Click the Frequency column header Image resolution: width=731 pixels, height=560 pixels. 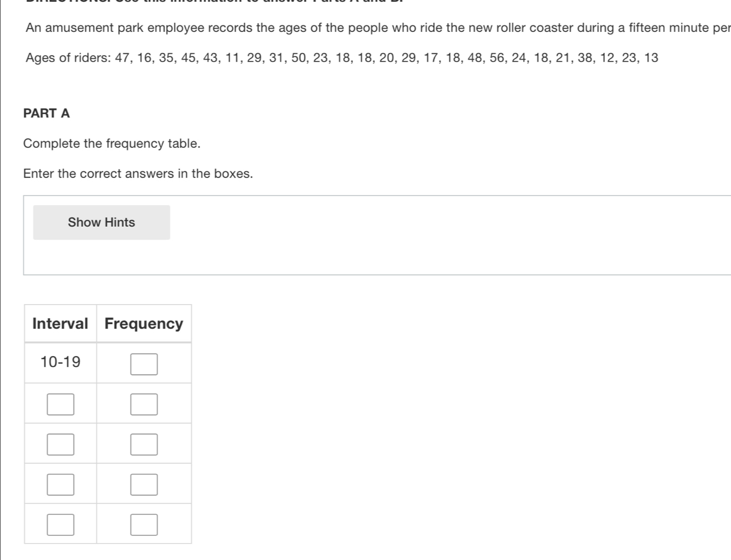coord(144,324)
